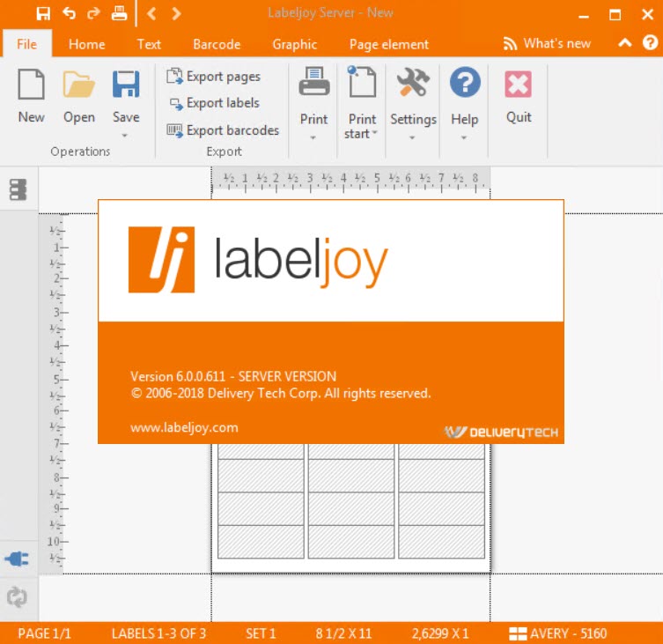Expand the Save dropdown arrow
Image resolution: width=663 pixels, height=644 pixels.
[125, 136]
